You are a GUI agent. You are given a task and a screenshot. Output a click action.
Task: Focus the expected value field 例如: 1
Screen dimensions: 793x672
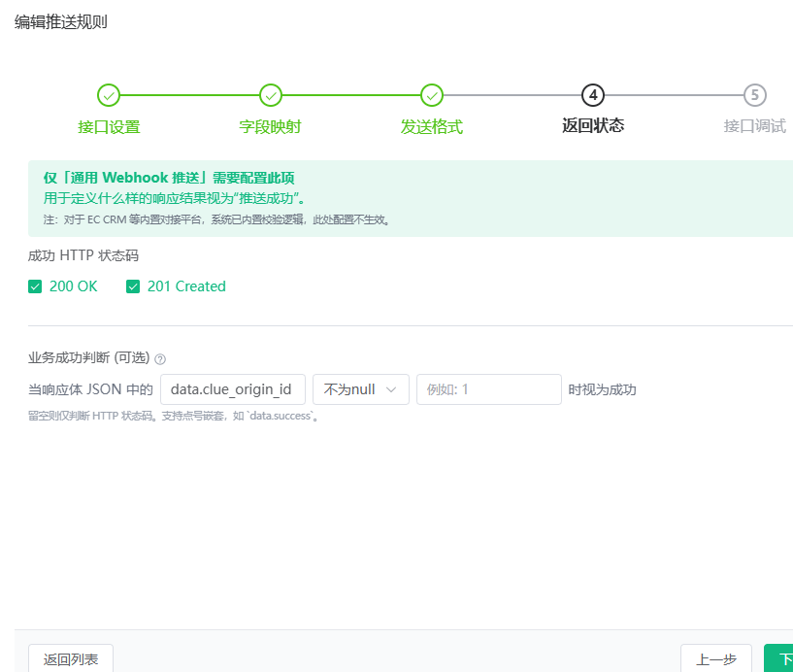point(489,389)
